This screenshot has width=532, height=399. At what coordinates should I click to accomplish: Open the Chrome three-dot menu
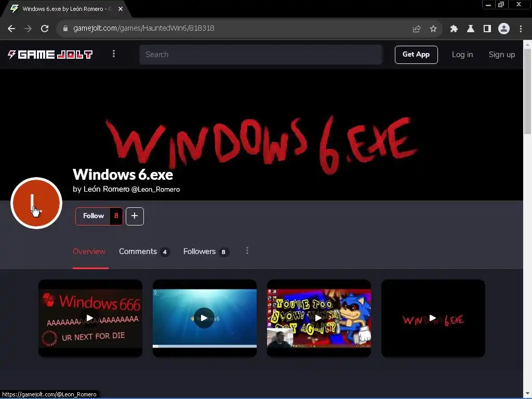pyautogui.click(x=521, y=29)
